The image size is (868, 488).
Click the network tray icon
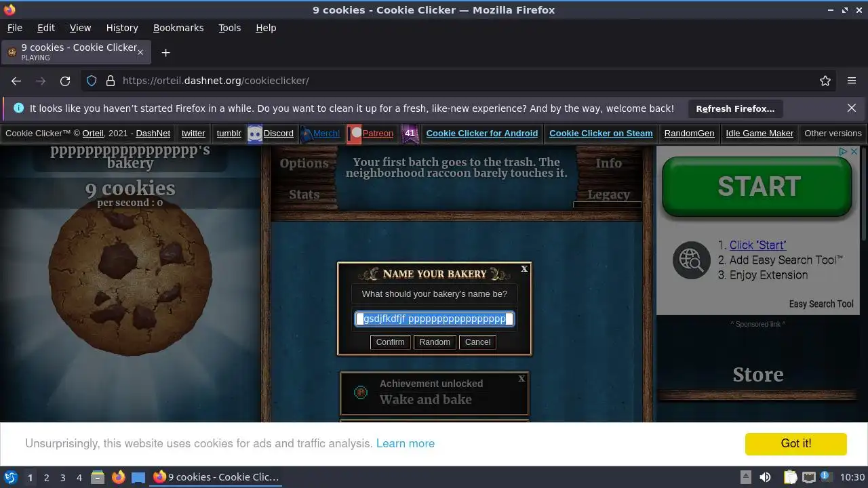click(808, 477)
